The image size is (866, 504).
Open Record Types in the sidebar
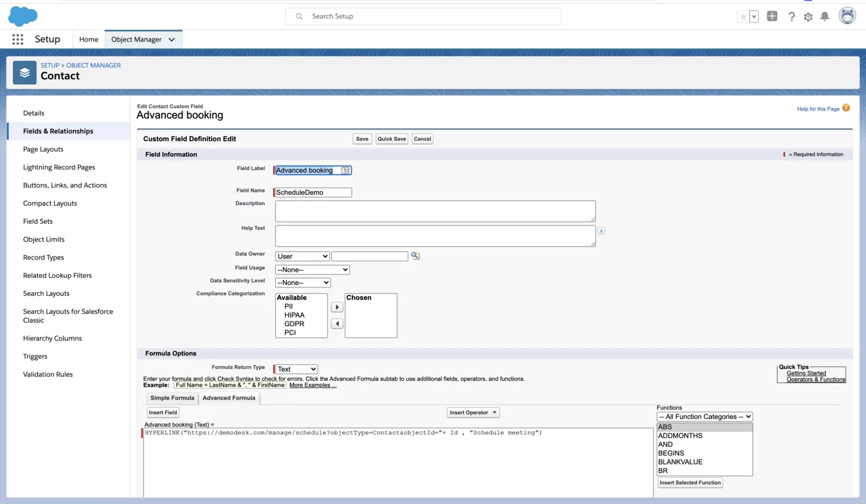43,257
